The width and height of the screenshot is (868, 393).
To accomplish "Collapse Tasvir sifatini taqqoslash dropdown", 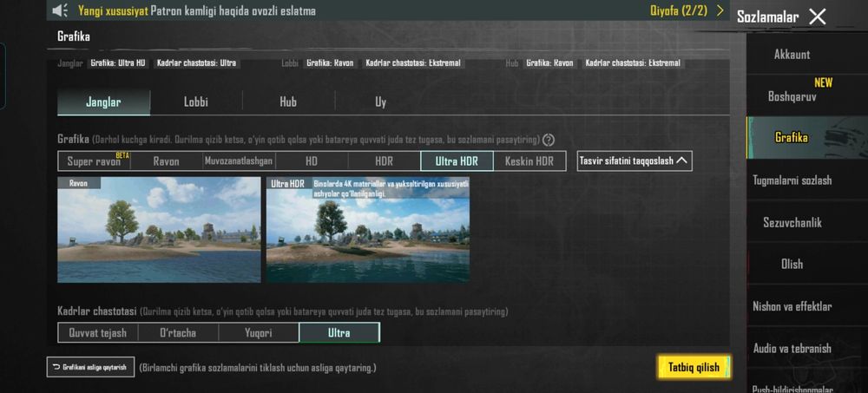I will 635,161.
